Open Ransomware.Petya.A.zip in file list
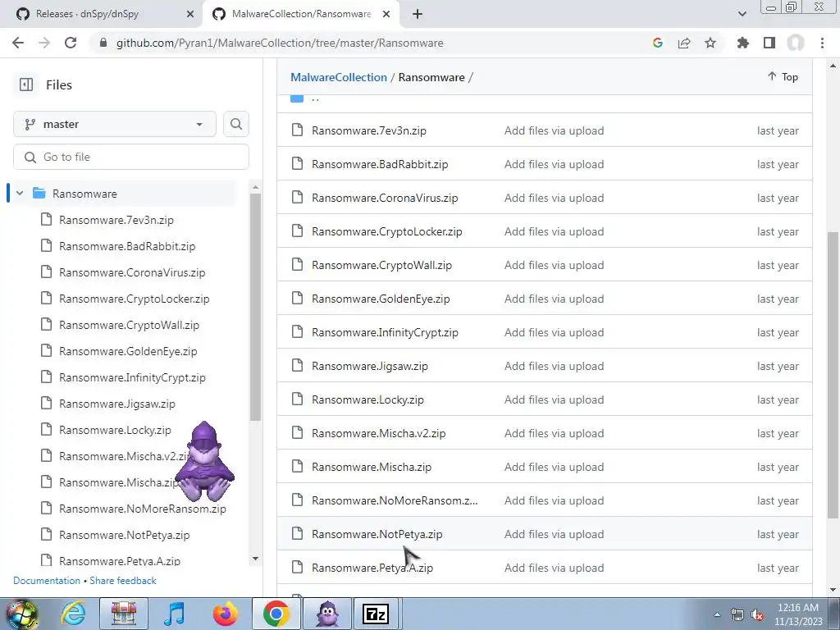This screenshot has height=630, width=840. click(372, 568)
